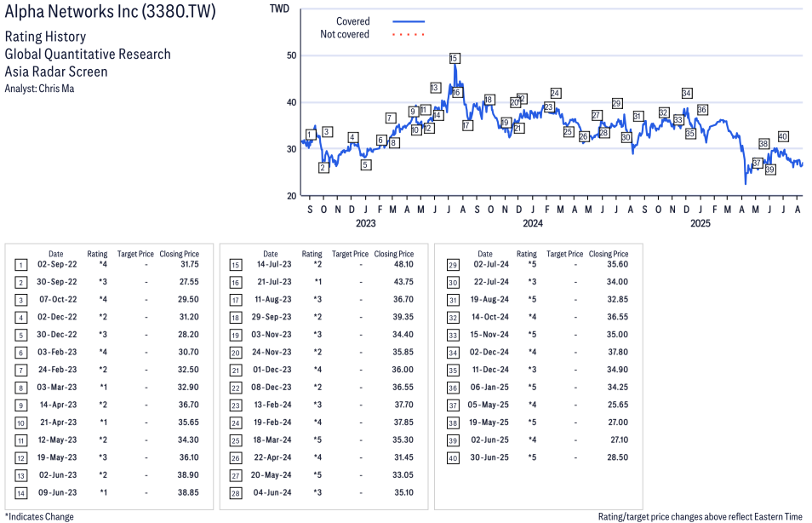Click the closing price 37.80
The width and height of the screenshot is (812, 523).
pyautogui.click(x=618, y=353)
